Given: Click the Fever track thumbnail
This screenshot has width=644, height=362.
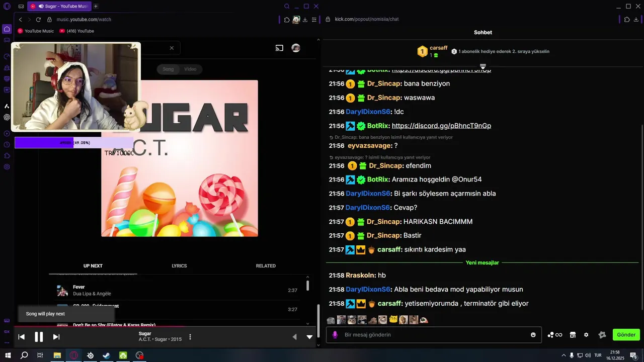Looking at the screenshot, I should (x=62, y=291).
